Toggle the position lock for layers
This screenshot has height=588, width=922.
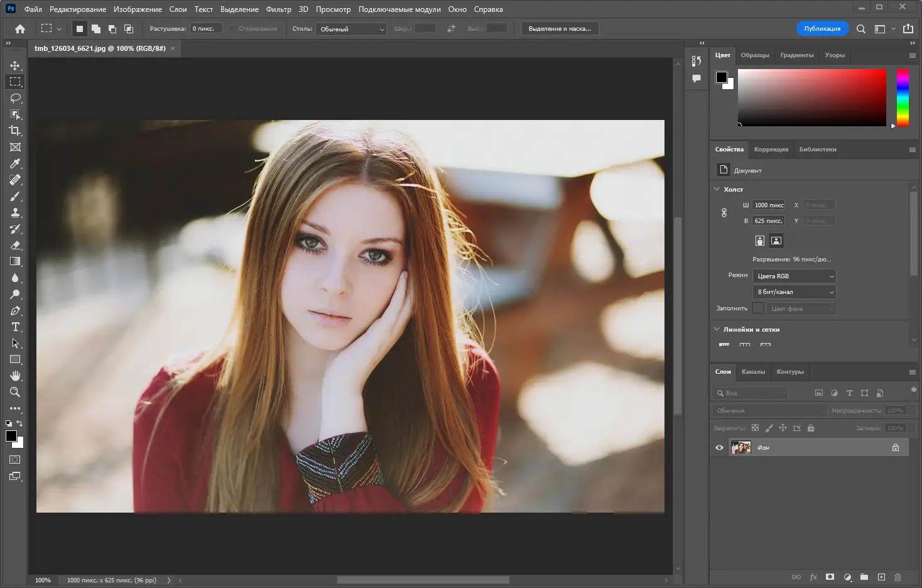point(783,428)
